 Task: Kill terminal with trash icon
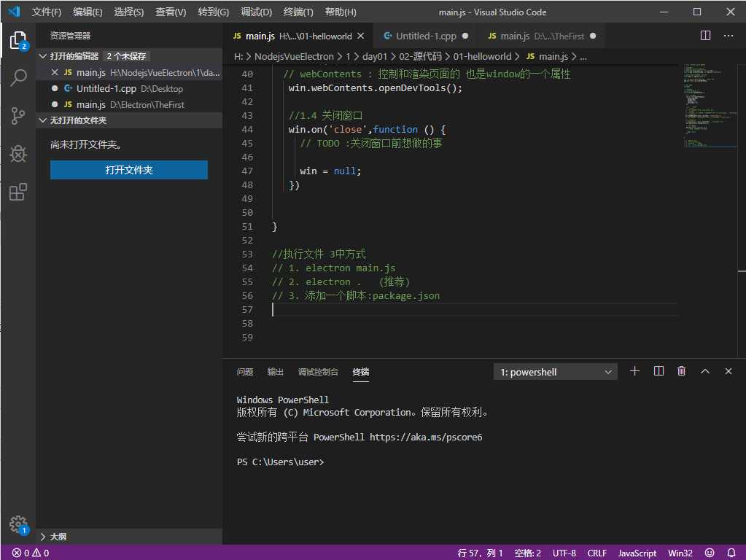(x=681, y=371)
